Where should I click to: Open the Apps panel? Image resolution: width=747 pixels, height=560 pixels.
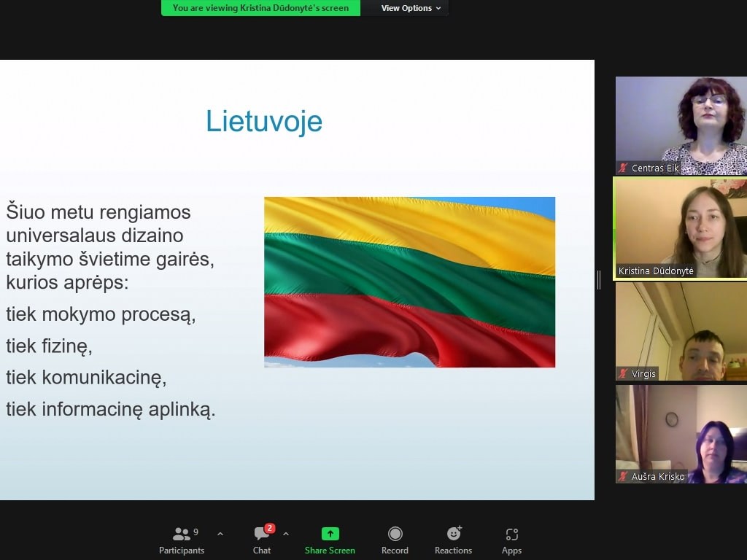pyautogui.click(x=511, y=540)
